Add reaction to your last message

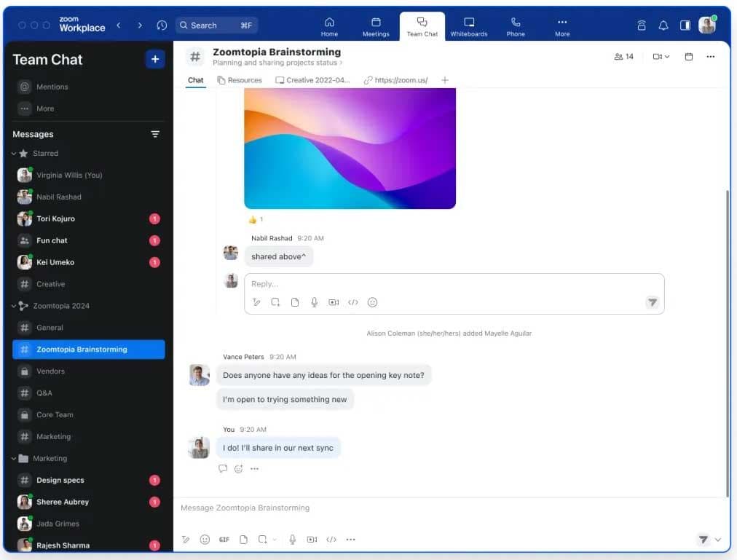[239, 468]
